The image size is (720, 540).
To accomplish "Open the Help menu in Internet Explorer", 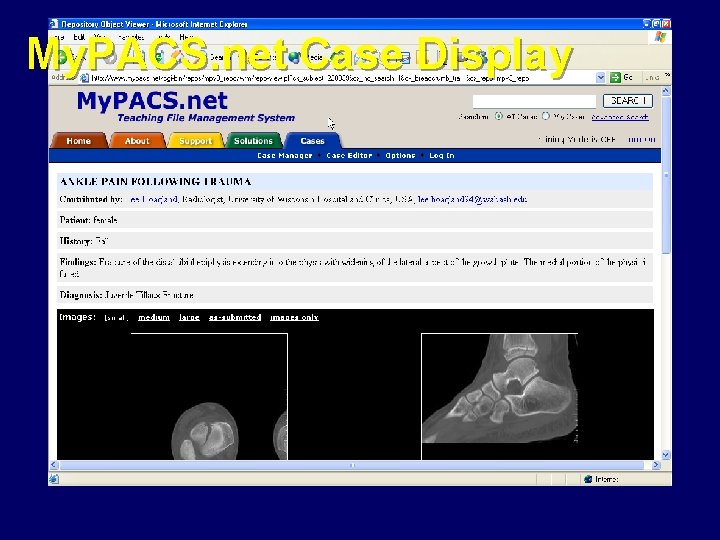I will 186,37.
